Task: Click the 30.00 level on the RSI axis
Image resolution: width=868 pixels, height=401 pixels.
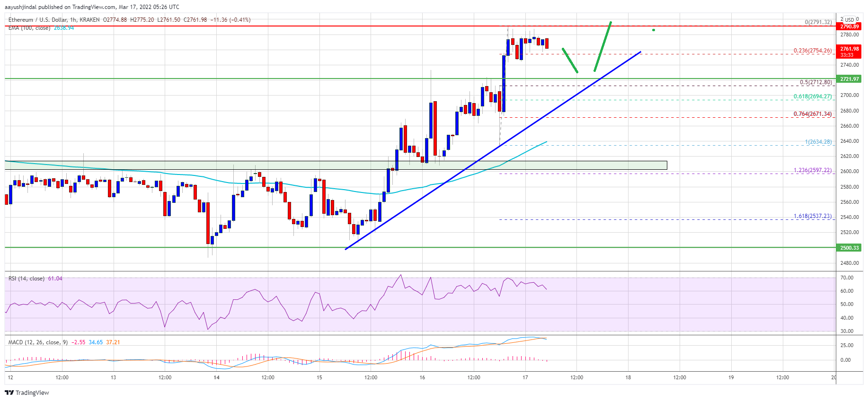Action: [x=847, y=331]
